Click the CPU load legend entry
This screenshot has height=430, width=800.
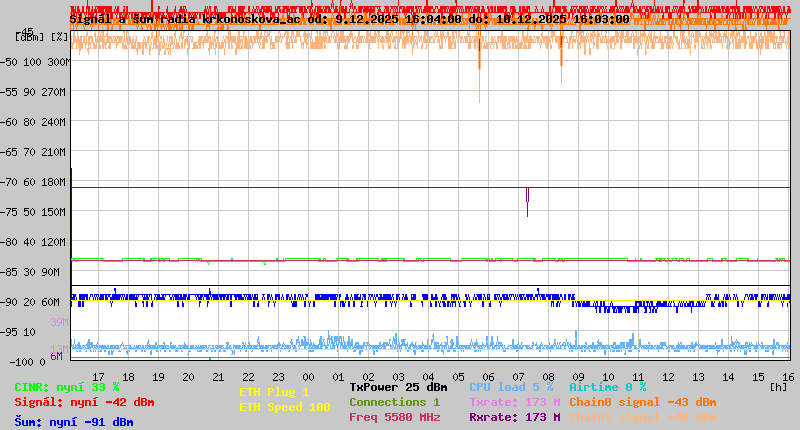click(x=511, y=387)
